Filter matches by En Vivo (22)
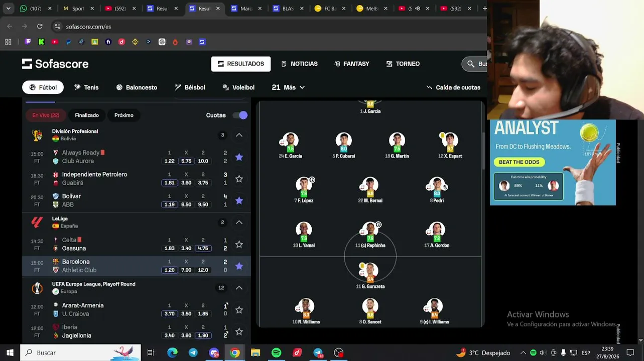The width and height of the screenshot is (644, 361). (46, 115)
